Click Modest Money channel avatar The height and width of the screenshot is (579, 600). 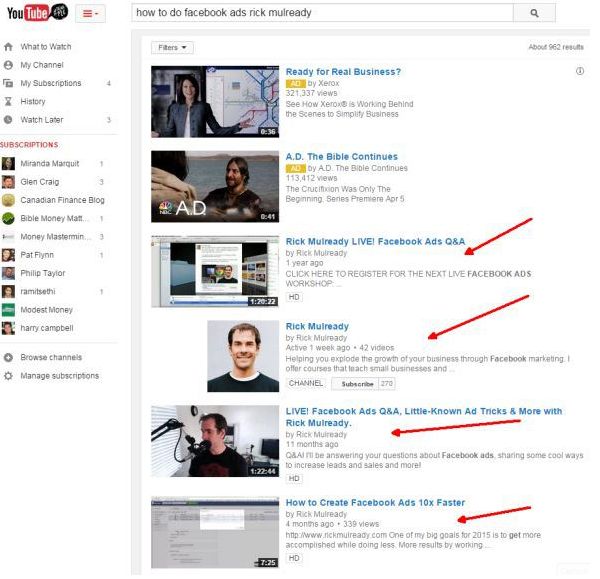point(8,310)
